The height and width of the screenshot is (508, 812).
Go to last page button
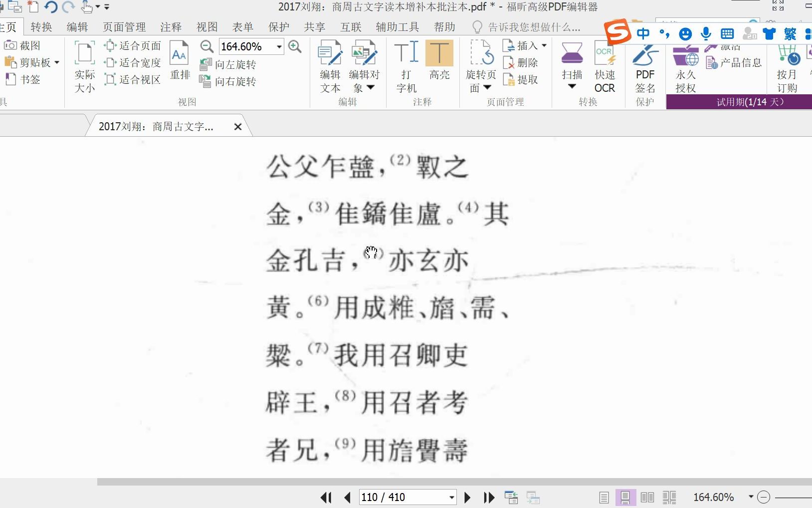pos(489,498)
